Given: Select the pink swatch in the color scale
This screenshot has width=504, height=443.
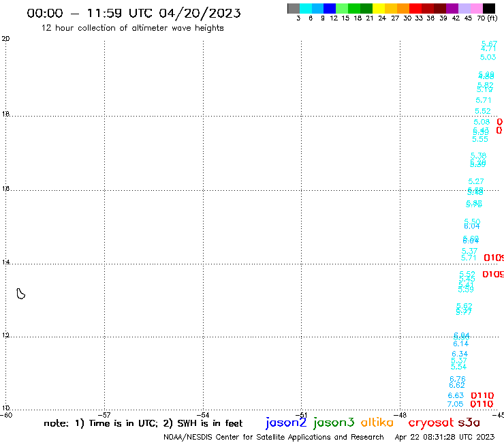Looking at the screenshot, I should click(476, 8).
